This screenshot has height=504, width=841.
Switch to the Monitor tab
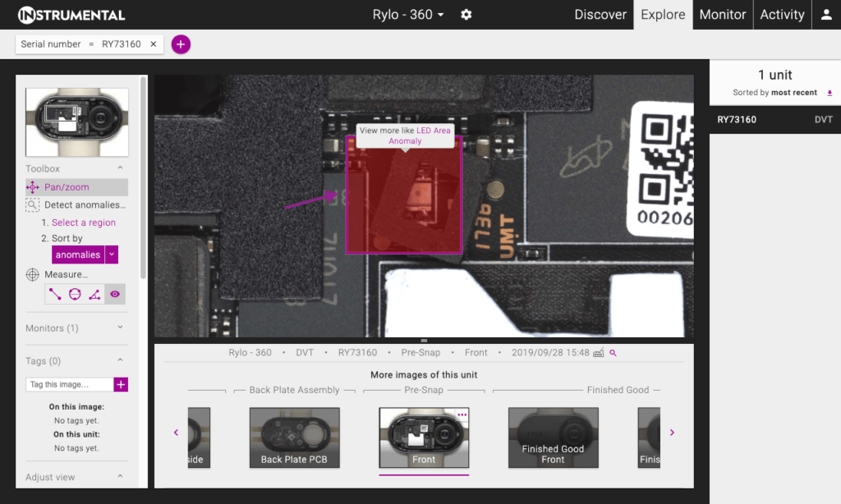pyautogui.click(x=723, y=15)
